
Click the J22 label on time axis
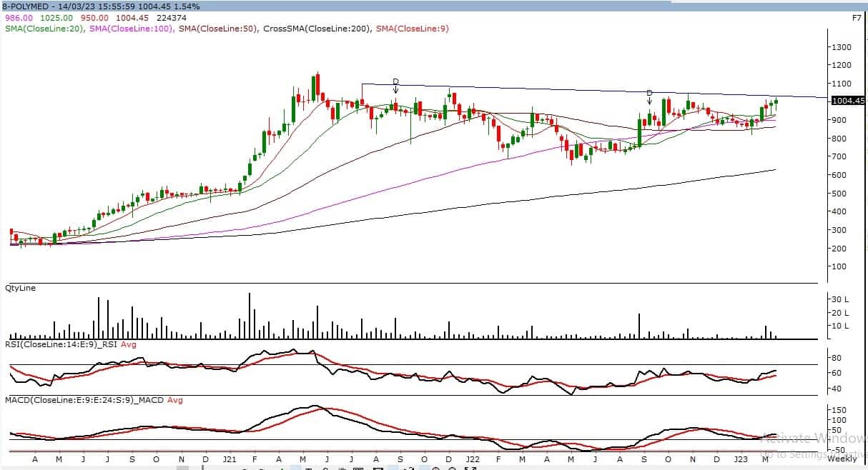(x=473, y=459)
